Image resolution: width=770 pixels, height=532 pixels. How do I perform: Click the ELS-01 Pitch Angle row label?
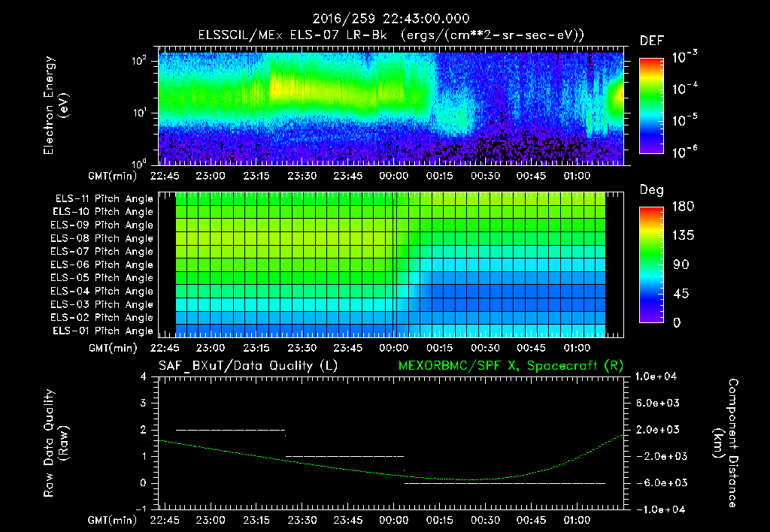pos(103,331)
